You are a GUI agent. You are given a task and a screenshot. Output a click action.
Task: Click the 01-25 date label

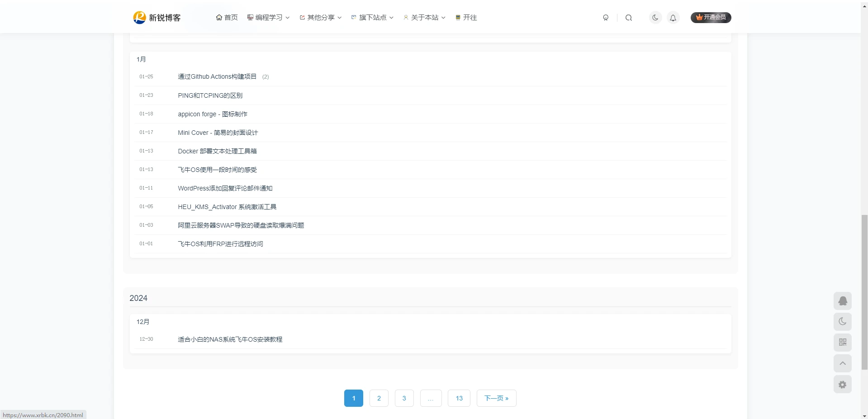pyautogui.click(x=146, y=77)
